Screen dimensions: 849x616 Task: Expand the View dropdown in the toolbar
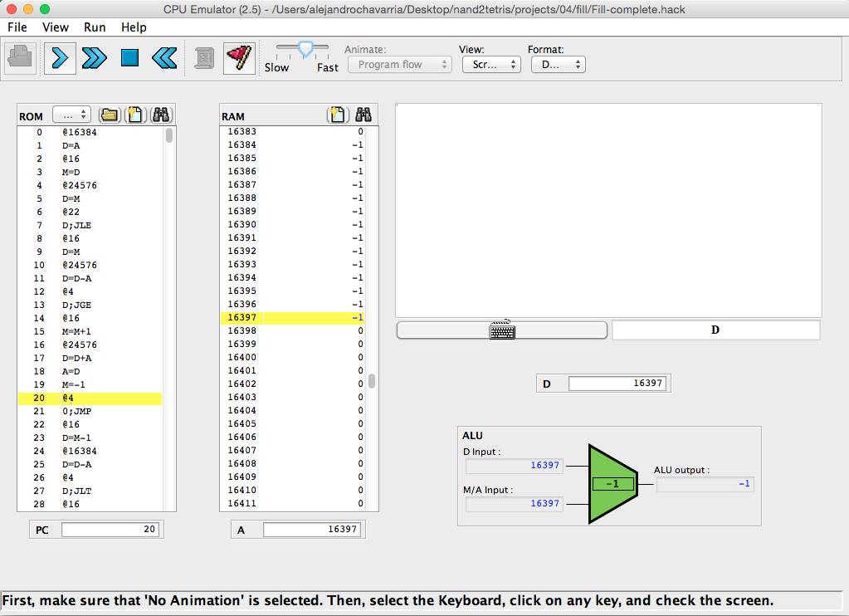pos(491,65)
